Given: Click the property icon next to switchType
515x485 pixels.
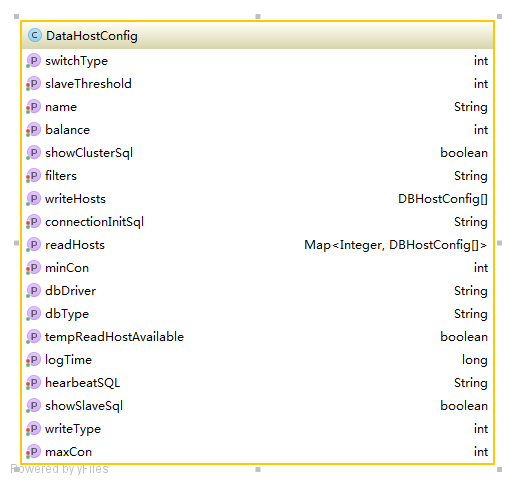Looking at the screenshot, I should (33, 61).
